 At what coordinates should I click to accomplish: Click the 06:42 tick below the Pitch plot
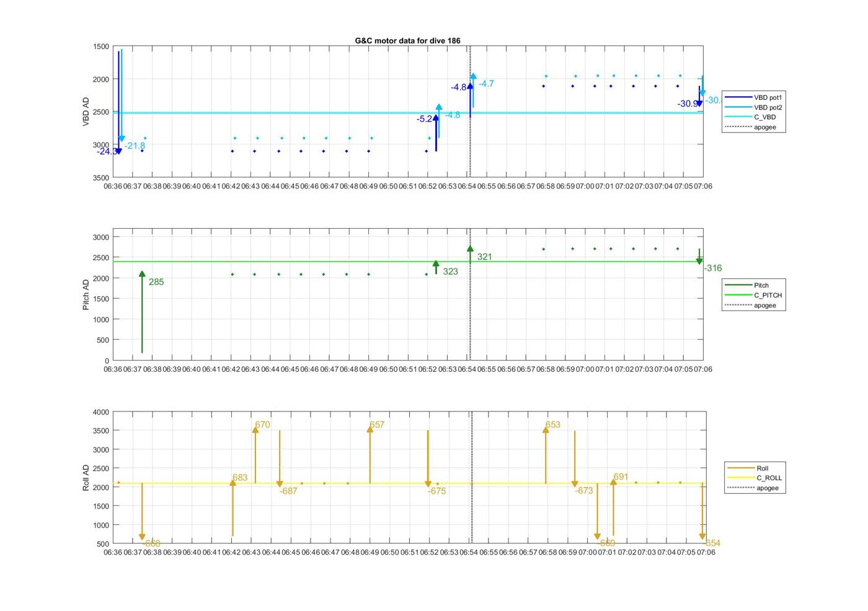[x=231, y=369]
